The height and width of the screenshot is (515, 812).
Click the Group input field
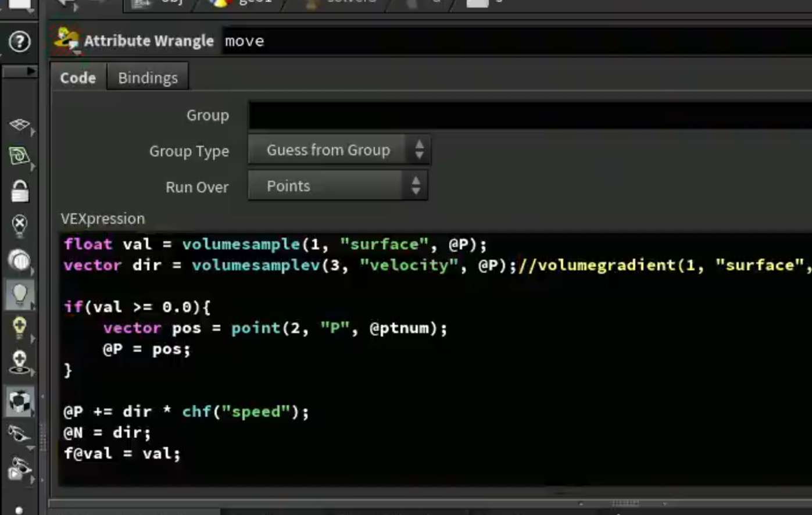530,115
